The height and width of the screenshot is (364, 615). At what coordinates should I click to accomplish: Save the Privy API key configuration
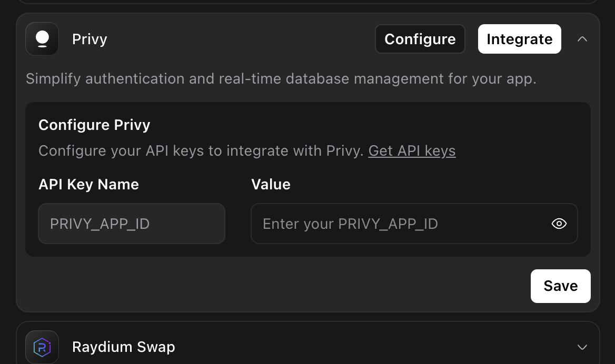click(x=560, y=286)
